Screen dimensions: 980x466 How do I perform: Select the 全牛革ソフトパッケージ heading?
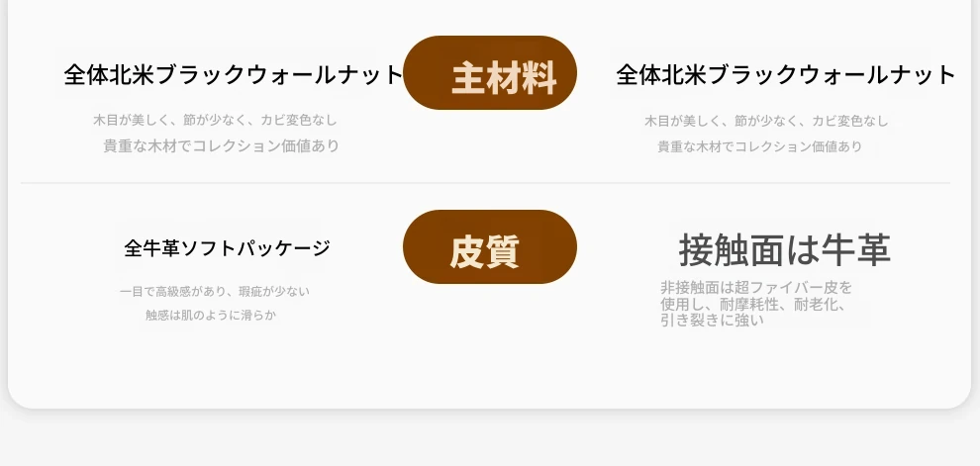[x=227, y=248]
